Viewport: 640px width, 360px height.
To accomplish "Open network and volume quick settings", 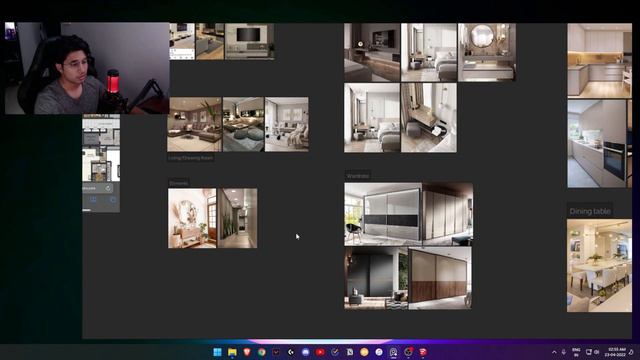I will click(592, 352).
